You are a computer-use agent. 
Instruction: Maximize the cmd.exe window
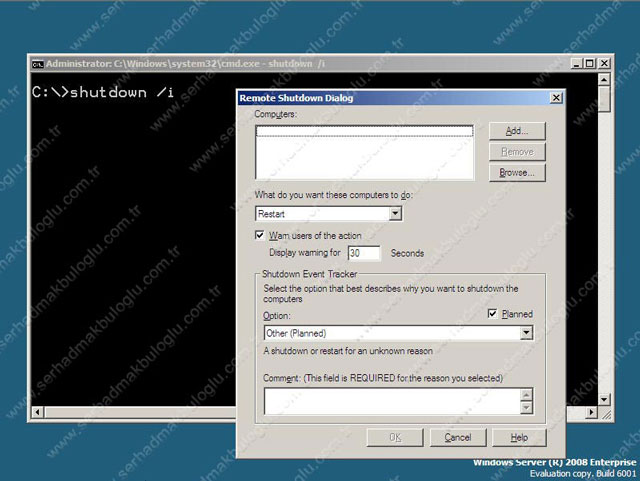[x=590, y=64]
